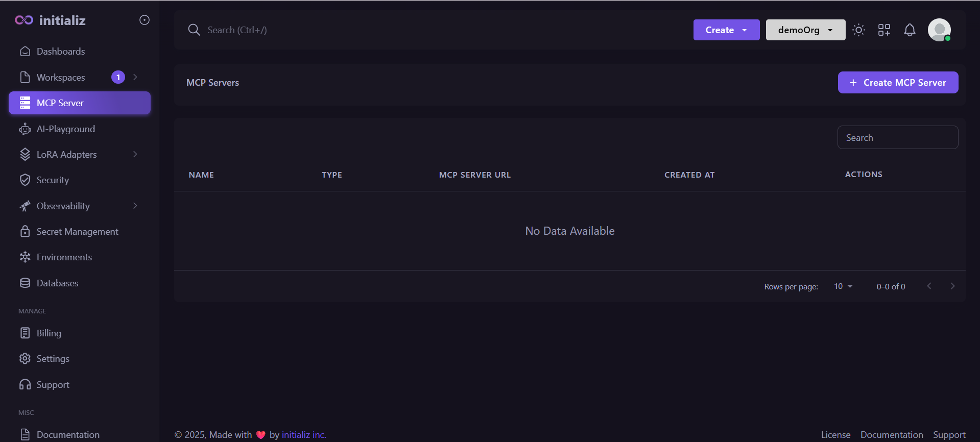Open Settings in the sidebar
This screenshot has height=442, width=980.
pyautogui.click(x=80, y=358)
